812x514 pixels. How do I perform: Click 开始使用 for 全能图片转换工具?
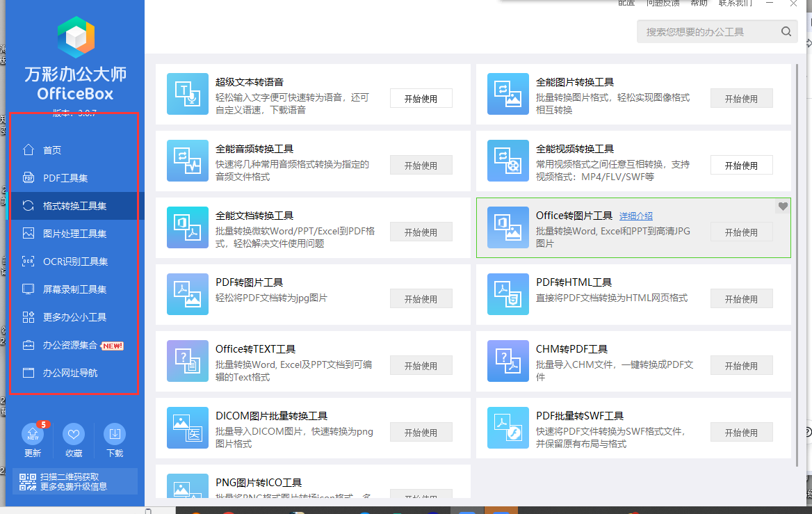coord(742,99)
